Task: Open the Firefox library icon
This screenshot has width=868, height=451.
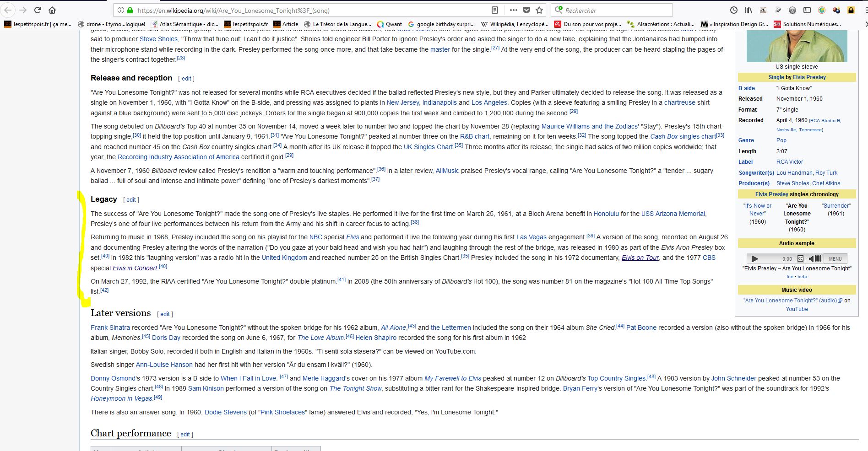Action: tap(749, 10)
